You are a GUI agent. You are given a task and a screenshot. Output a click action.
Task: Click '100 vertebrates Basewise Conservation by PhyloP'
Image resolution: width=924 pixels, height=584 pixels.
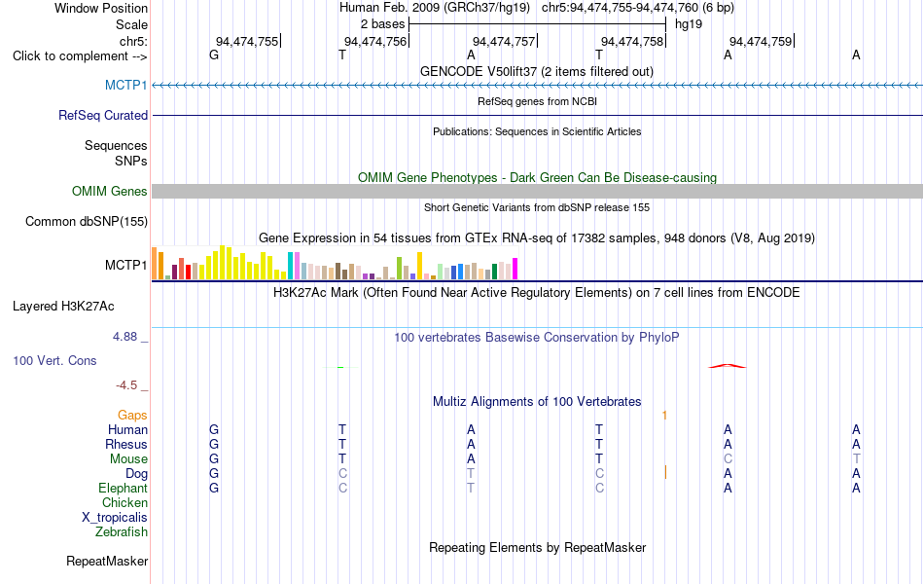[x=537, y=338]
